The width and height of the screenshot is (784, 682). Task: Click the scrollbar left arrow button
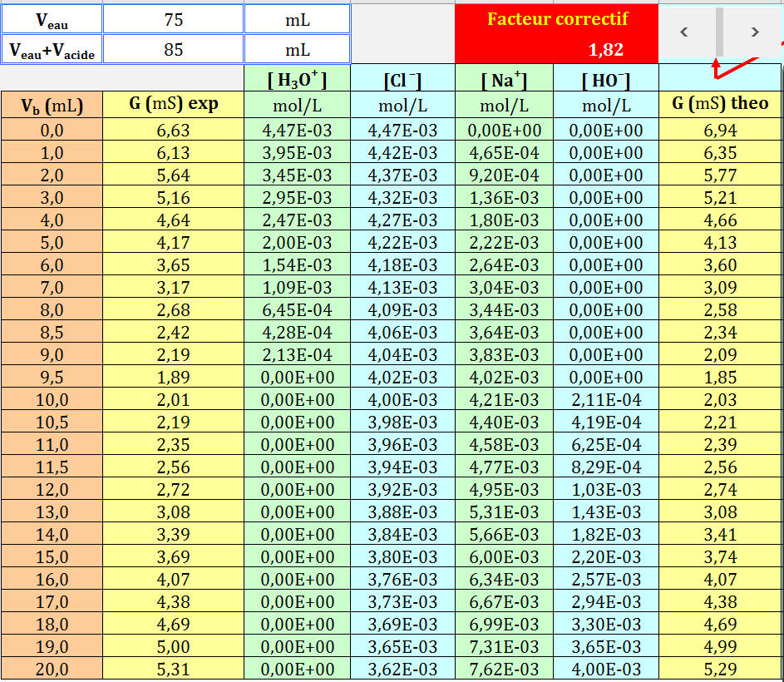click(684, 32)
